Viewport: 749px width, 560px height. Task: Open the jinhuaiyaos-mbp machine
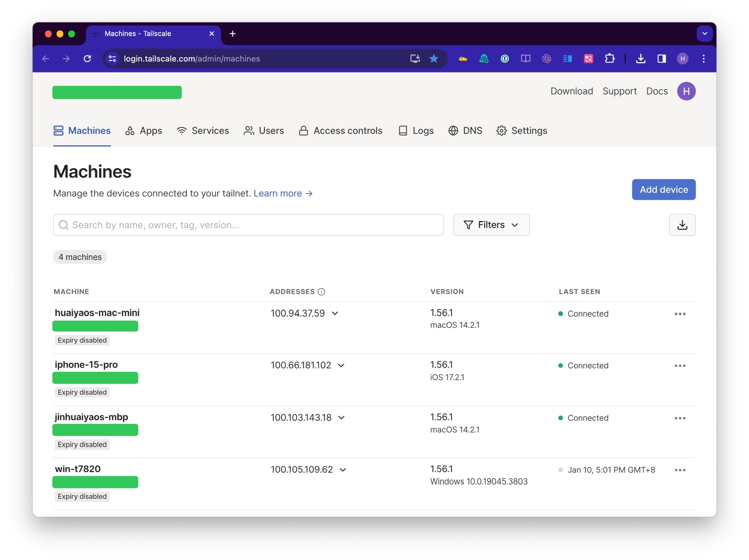tap(91, 417)
